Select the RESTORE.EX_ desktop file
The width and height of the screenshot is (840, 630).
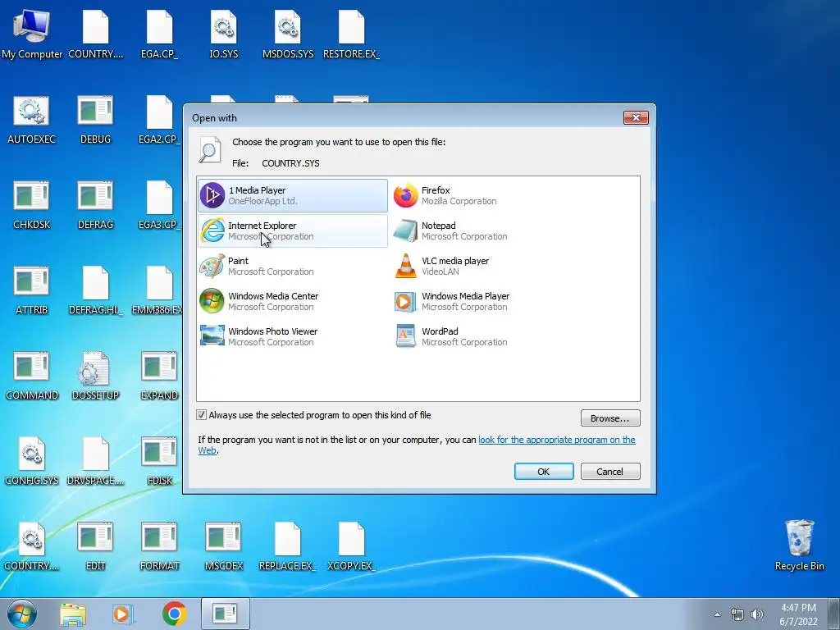click(x=351, y=34)
